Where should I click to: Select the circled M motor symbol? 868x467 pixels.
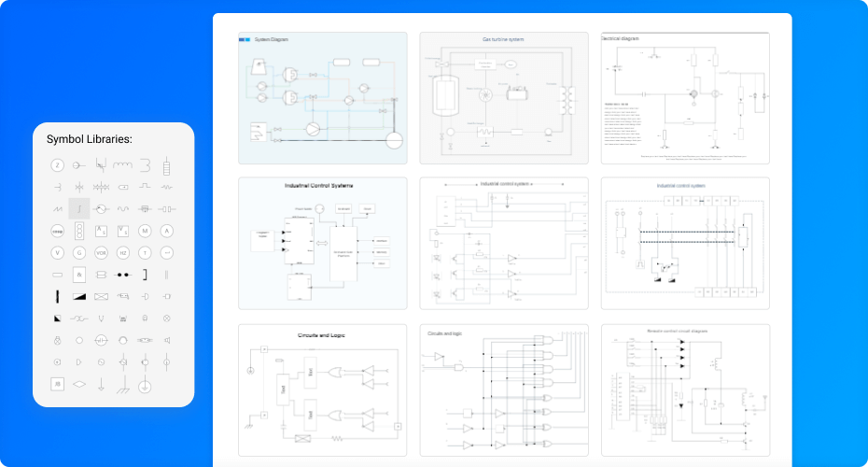145,231
